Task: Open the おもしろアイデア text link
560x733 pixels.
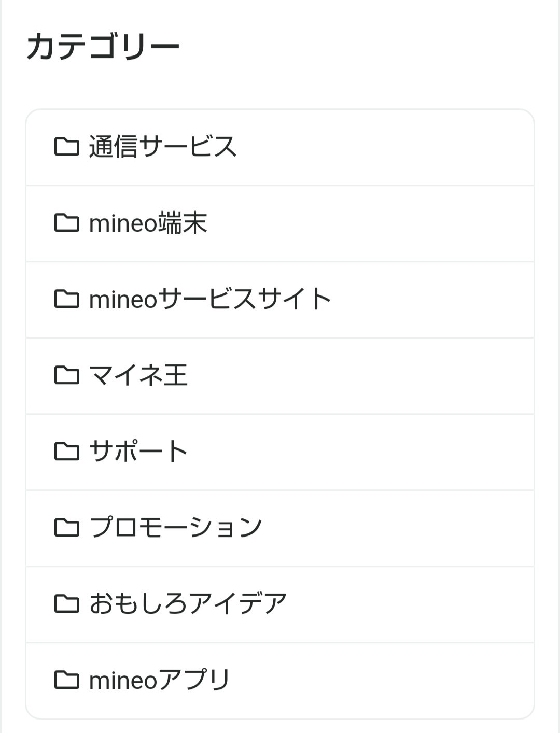Action: pyautogui.click(x=188, y=604)
